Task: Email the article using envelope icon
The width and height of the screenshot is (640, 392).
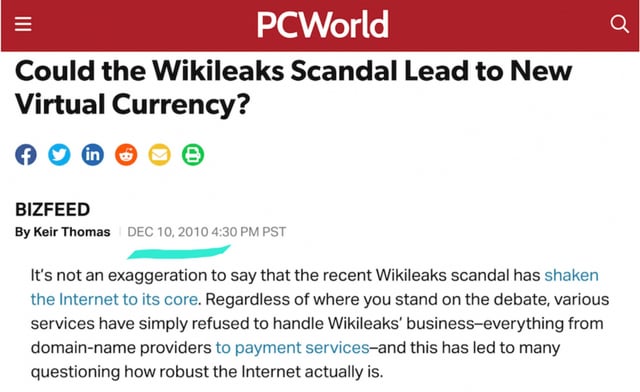Action: pyautogui.click(x=160, y=155)
